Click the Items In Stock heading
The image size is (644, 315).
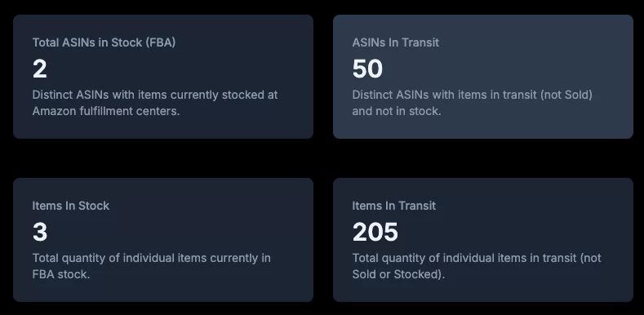click(71, 206)
